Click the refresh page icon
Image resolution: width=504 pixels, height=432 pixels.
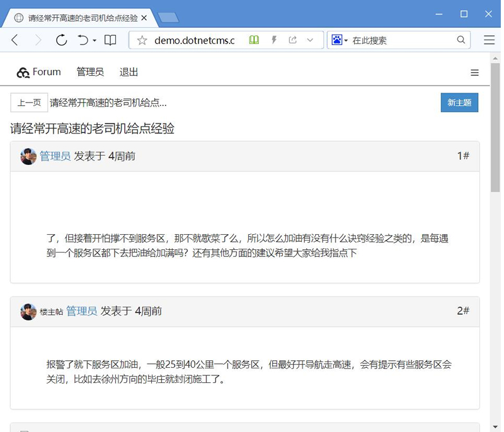point(61,40)
